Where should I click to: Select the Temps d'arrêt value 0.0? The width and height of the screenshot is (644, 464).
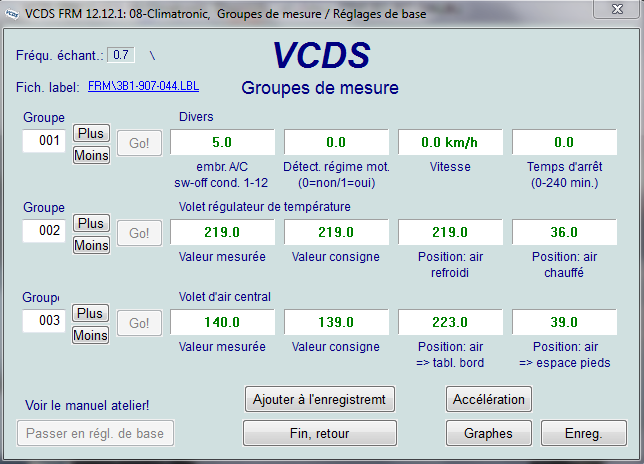click(564, 142)
